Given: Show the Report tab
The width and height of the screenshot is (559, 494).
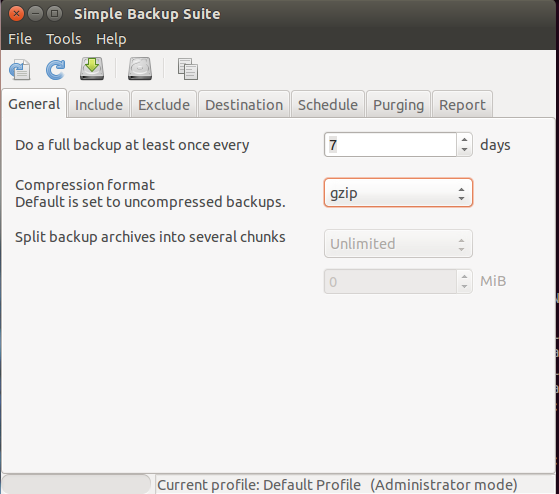Looking at the screenshot, I should [x=462, y=104].
